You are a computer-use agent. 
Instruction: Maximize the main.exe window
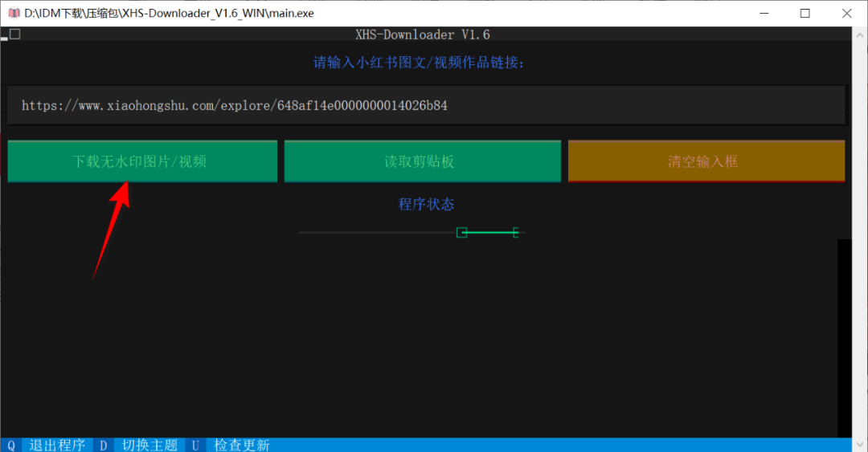click(x=805, y=13)
